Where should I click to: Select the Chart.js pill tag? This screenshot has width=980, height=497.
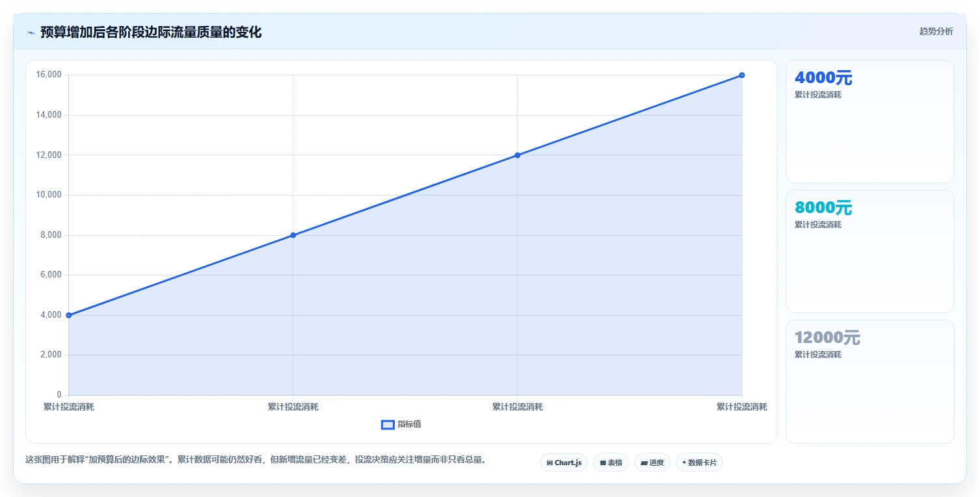(564, 463)
